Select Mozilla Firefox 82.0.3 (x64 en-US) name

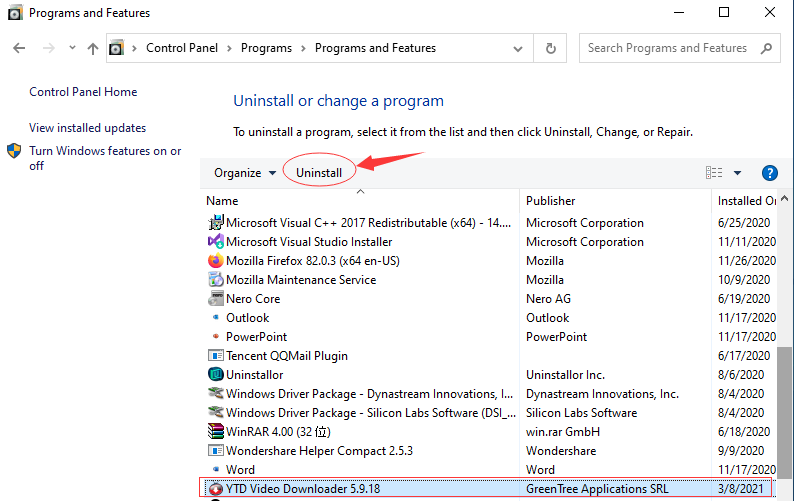tap(313, 261)
